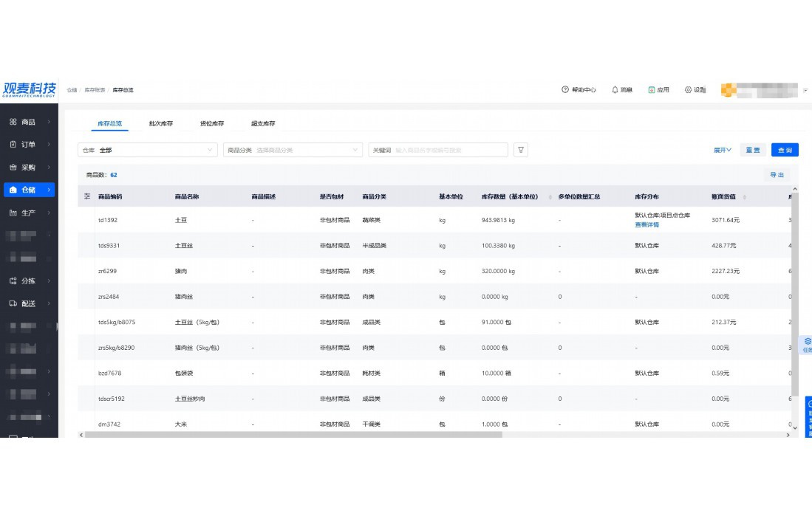
Task: Select the 商品 sidebar menu icon
Action: [13, 122]
